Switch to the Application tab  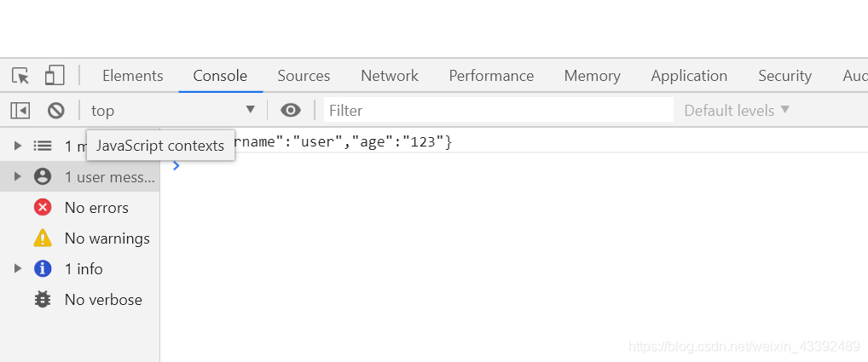pyautogui.click(x=688, y=76)
